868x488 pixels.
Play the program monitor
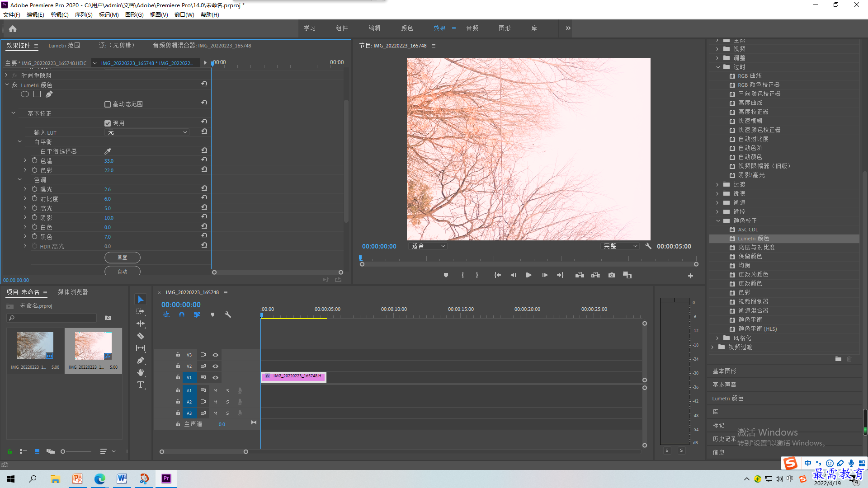tap(528, 275)
